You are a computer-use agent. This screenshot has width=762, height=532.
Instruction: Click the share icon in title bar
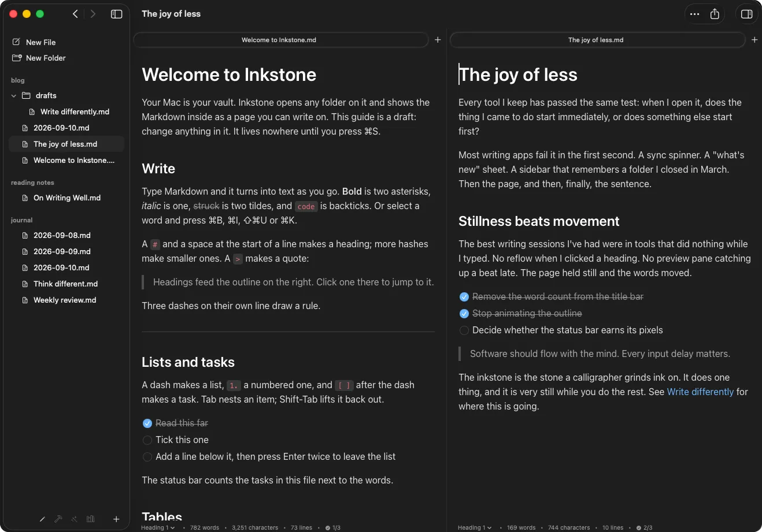click(x=715, y=14)
